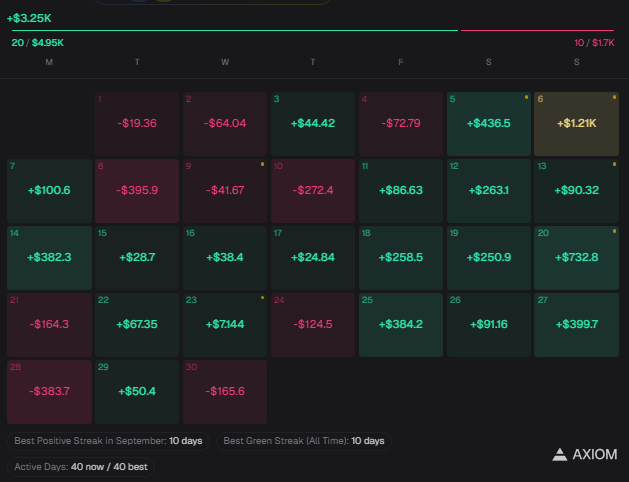This screenshot has height=482, width=629.
Task: Click the yellow dot marker on day 6
Action: (614, 97)
